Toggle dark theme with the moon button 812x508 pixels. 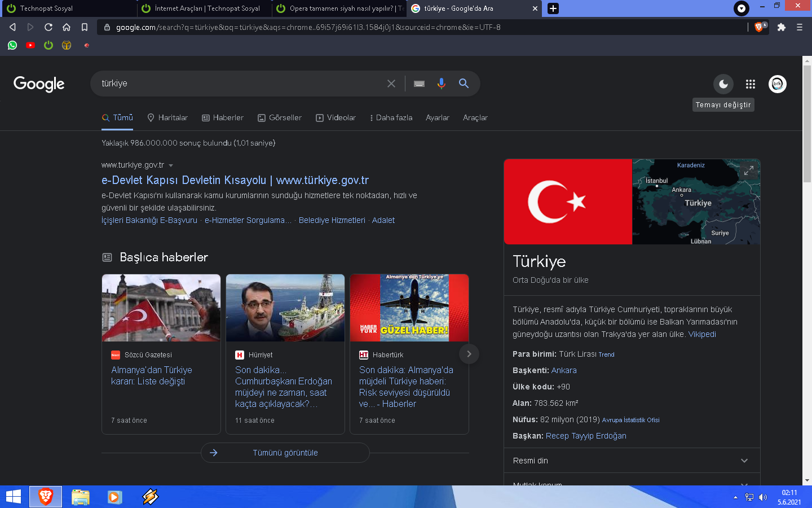click(723, 84)
